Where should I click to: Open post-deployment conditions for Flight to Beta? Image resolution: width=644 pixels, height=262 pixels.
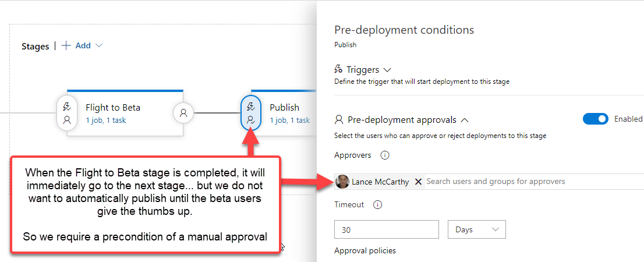tap(183, 113)
